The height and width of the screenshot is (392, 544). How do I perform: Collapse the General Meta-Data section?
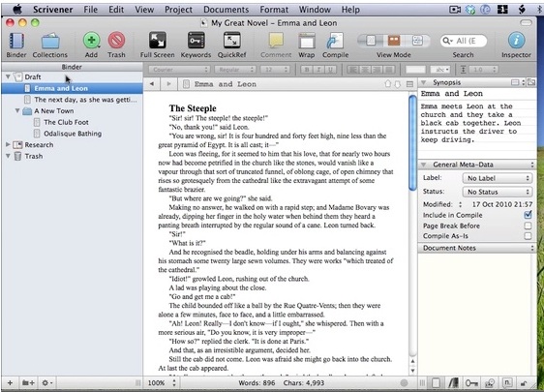(x=423, y=165)
